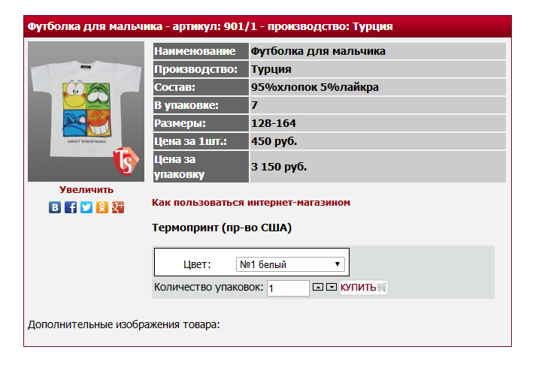This screenshot has height=392, width=545.
Task: Click the Количество упаковок input field
Action: (x=288, y=288)
